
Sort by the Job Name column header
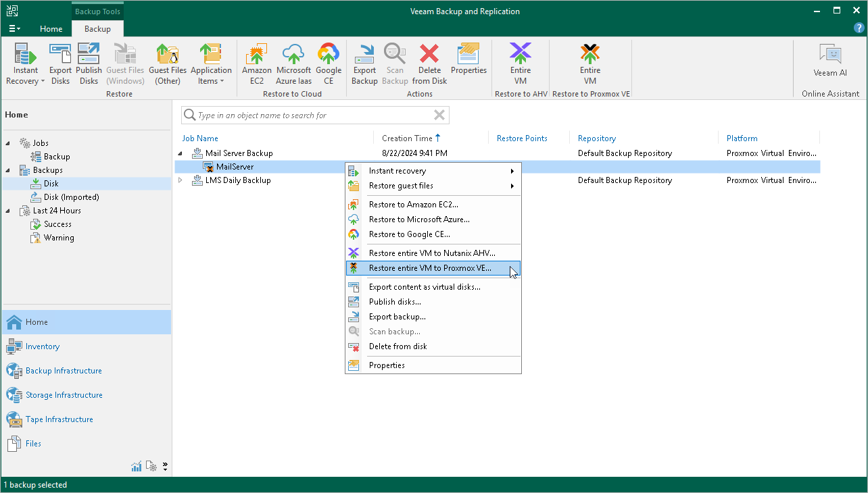pos(200,138)
